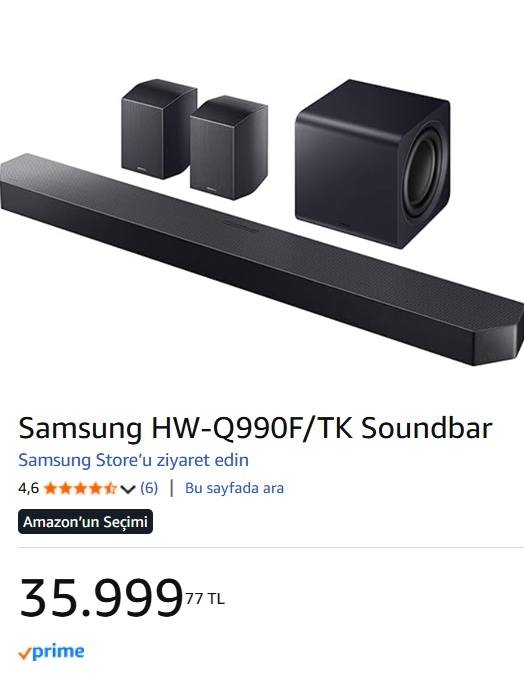Click the Samsung HW-Q990F/TK Soundbar title
This screenshot has height=686, width=524.
point(255,428)
